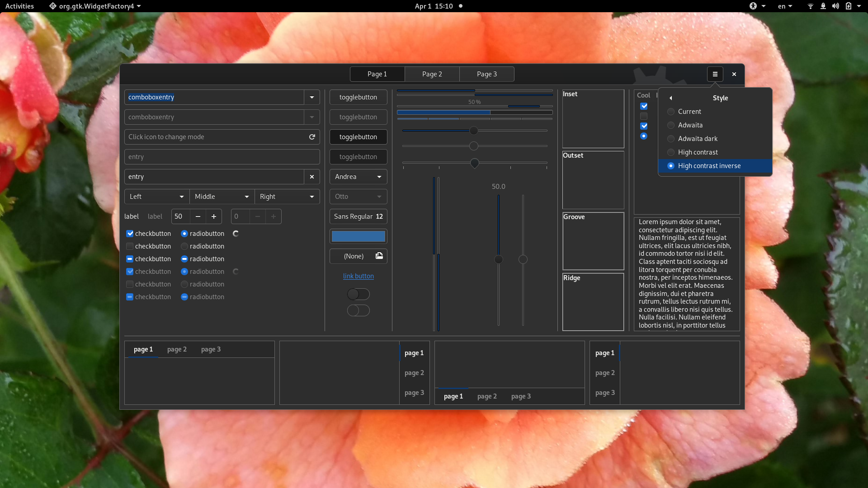868x488 pixels.
Task: Click the clear/remove icon on entry field
Action: tap(312, 176)
